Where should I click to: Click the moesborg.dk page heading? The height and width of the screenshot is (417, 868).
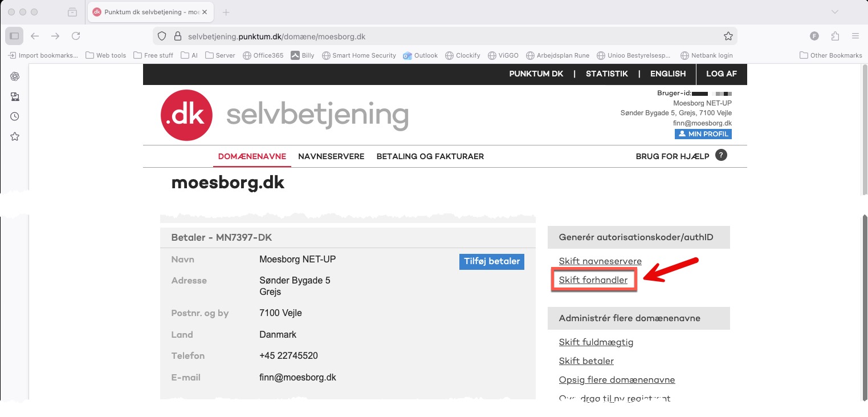tap(228, 183)
